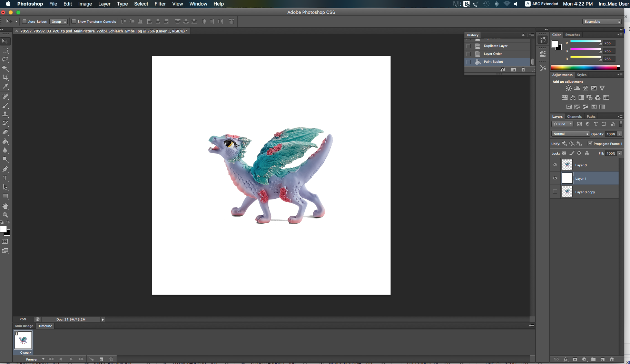Viewport: 630px width, 364px height.
Task: Select the Paint Bucket tool in toolbox
Action: tap(5, 141)
